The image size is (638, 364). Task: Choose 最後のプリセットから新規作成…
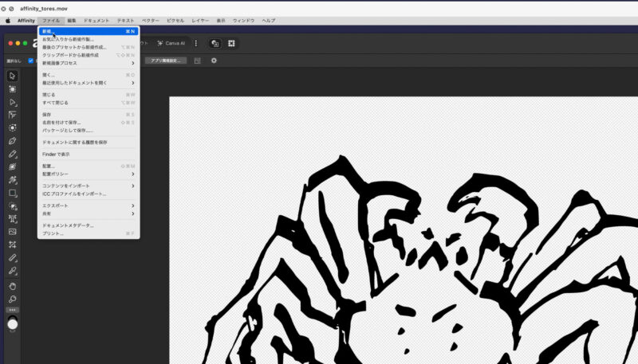click(89, 47)
